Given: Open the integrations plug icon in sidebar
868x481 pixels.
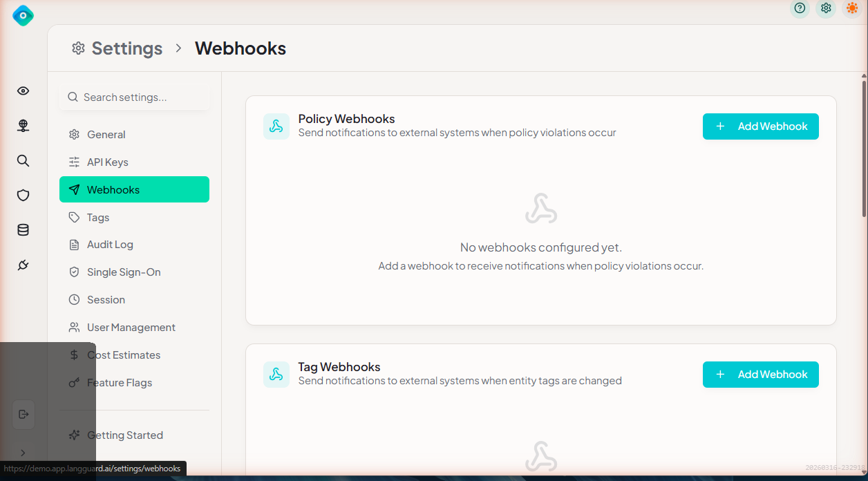Looking at the screenshot, I should click(x=23, y=265).
